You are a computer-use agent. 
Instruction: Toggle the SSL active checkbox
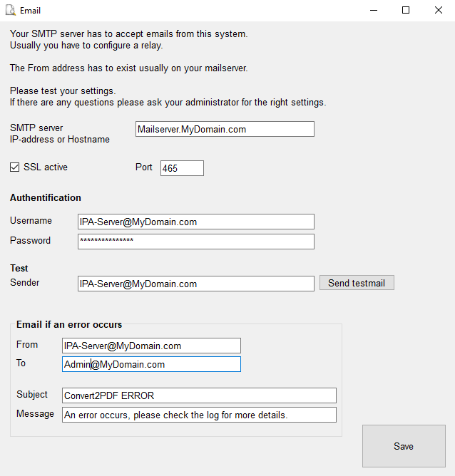click(x=15, y=167)
